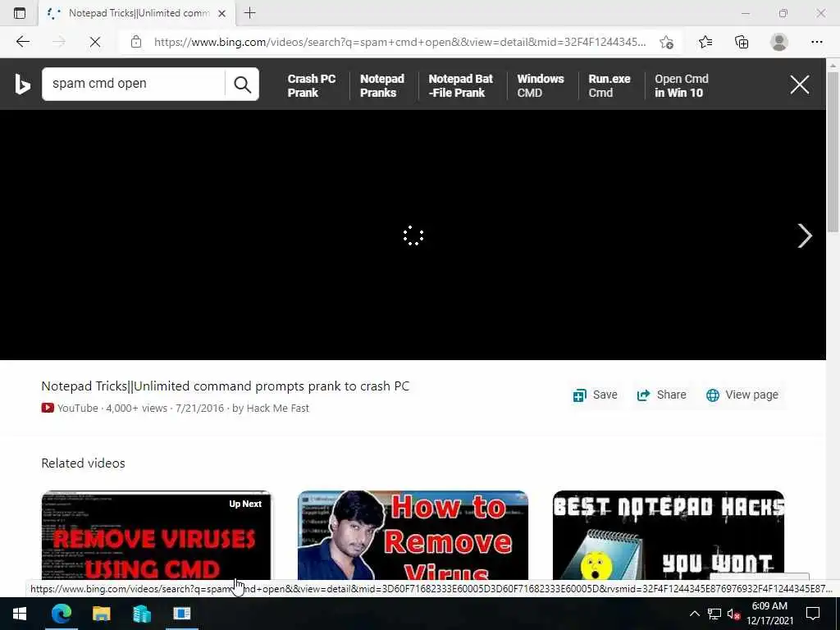
Task: Select the Notepad Pranks suggestion
Action: pyautogui.click(x=382, y=85)
